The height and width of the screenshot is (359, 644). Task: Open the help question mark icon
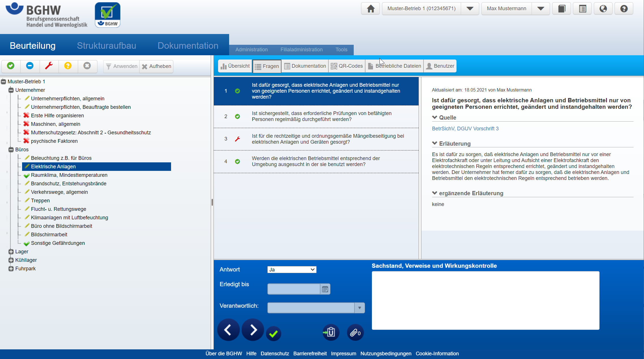624,9
